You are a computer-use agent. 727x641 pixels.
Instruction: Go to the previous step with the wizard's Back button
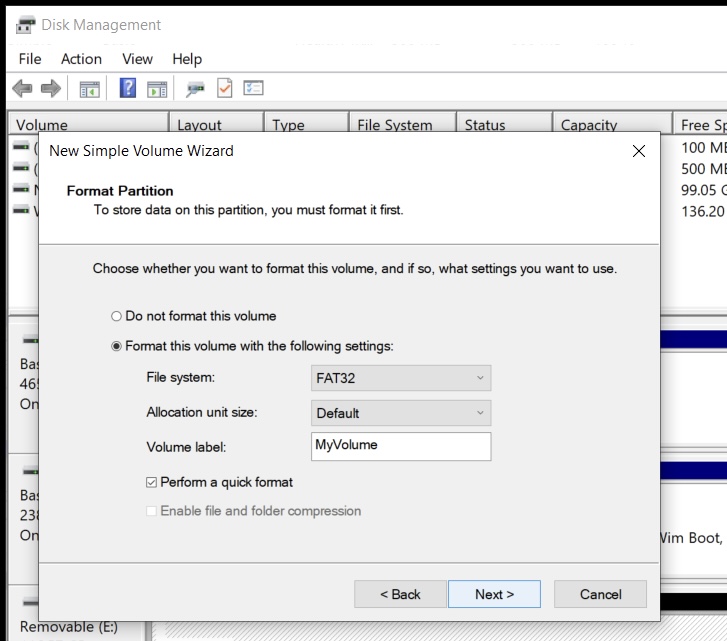(x=400, y=594)
